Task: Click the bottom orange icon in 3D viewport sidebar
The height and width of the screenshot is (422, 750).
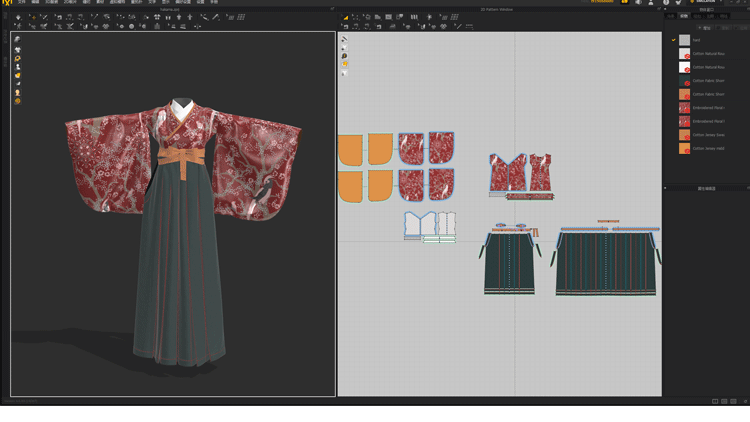Action: pos(18,101)
